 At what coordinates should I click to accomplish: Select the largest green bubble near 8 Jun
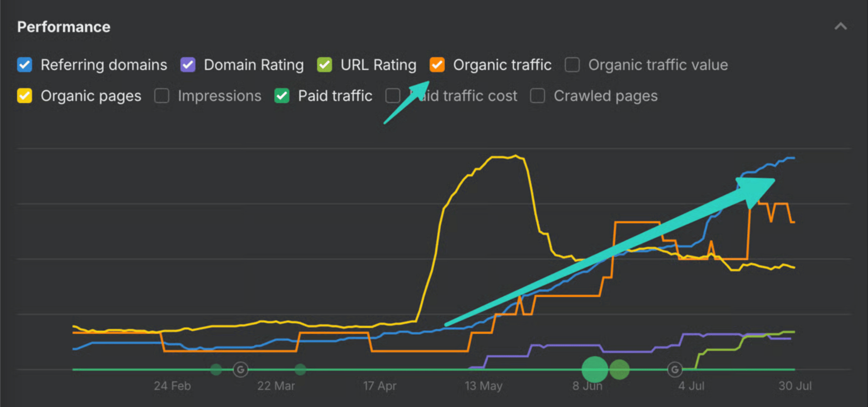click(595, 369)
